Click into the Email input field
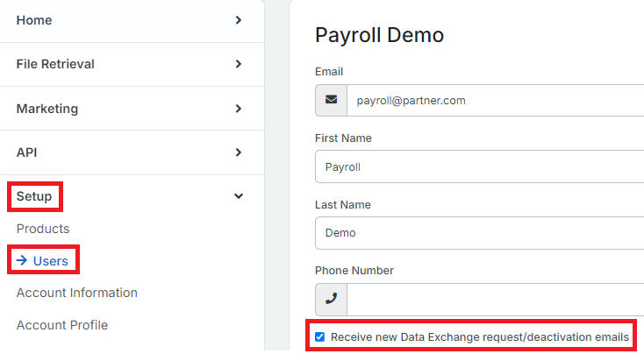 496,101
